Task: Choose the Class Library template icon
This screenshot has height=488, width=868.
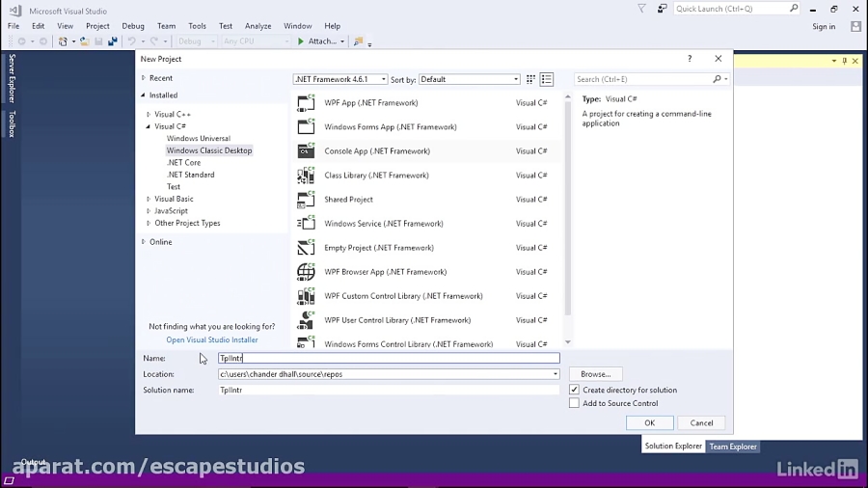Action: click(306, 176)
